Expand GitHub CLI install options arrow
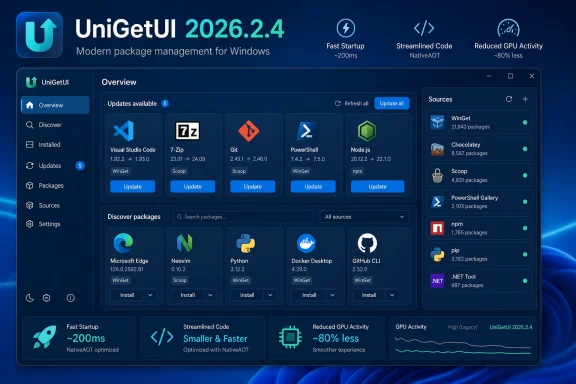The width and height of the screenshot is (576, 384). coord(392,295)
